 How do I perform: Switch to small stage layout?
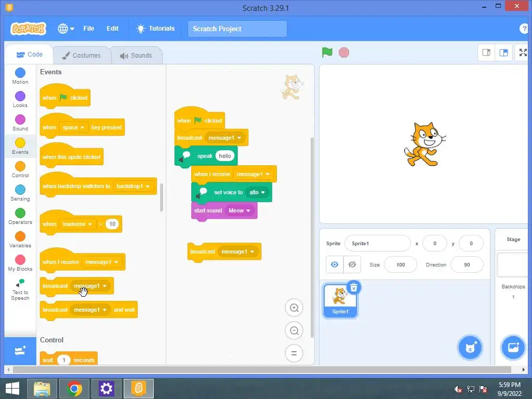click(x=486, y=52)
